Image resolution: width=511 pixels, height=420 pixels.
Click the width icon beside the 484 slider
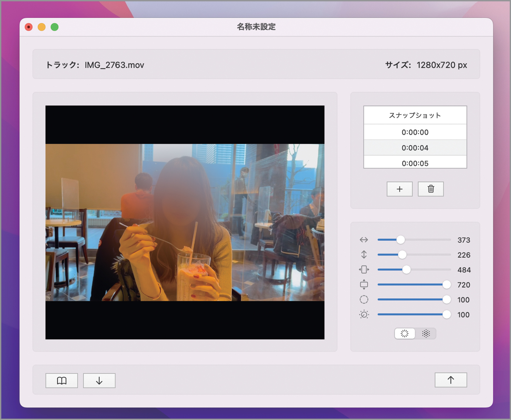pyautogui.click(x=364, y=270)
